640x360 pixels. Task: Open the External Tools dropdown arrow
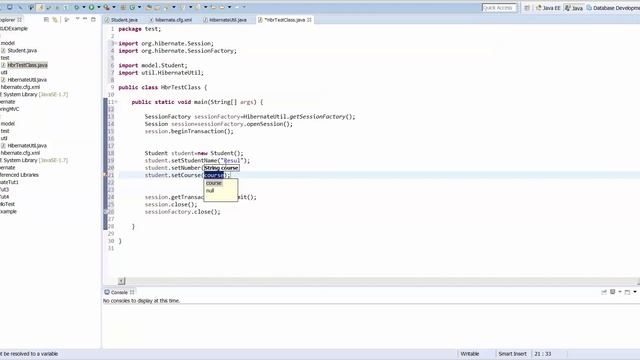point(114,7)
